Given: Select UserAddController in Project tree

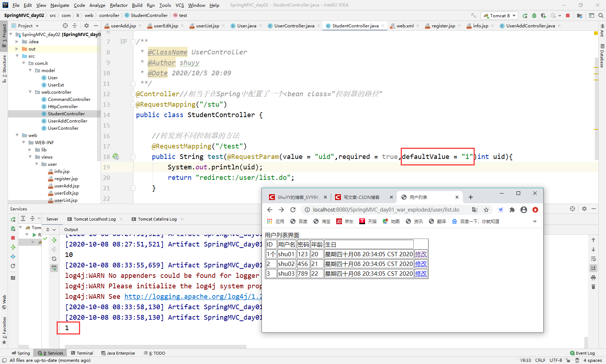Looking at the screenshot, I should tap(67, 121).
